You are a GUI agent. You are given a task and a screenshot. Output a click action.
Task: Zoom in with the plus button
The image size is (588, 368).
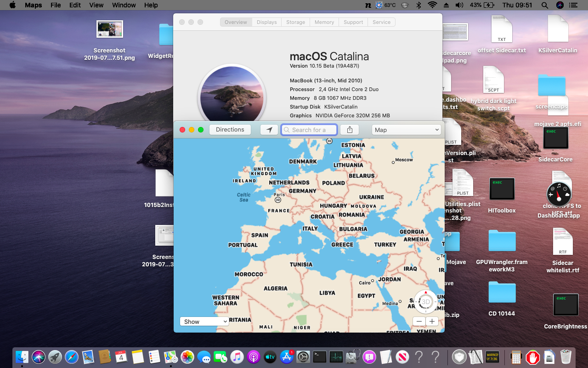pos(432,322)
